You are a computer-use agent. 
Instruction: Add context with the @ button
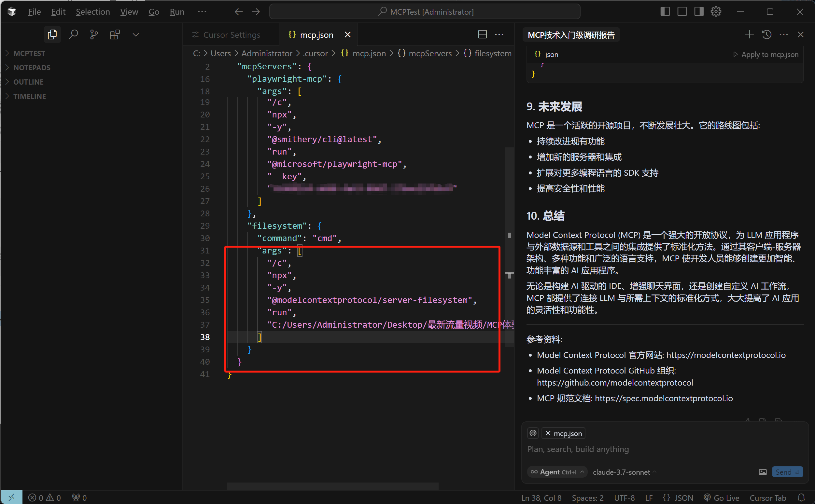pos(533,433)
